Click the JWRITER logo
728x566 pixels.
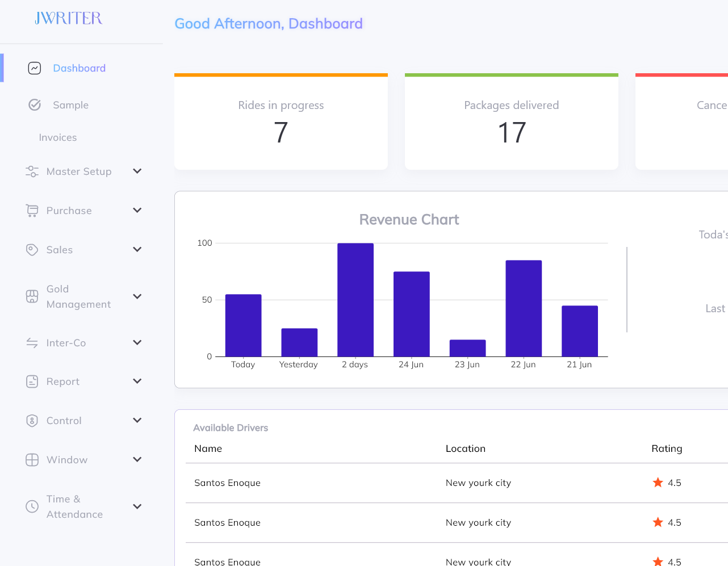point(69,19)
